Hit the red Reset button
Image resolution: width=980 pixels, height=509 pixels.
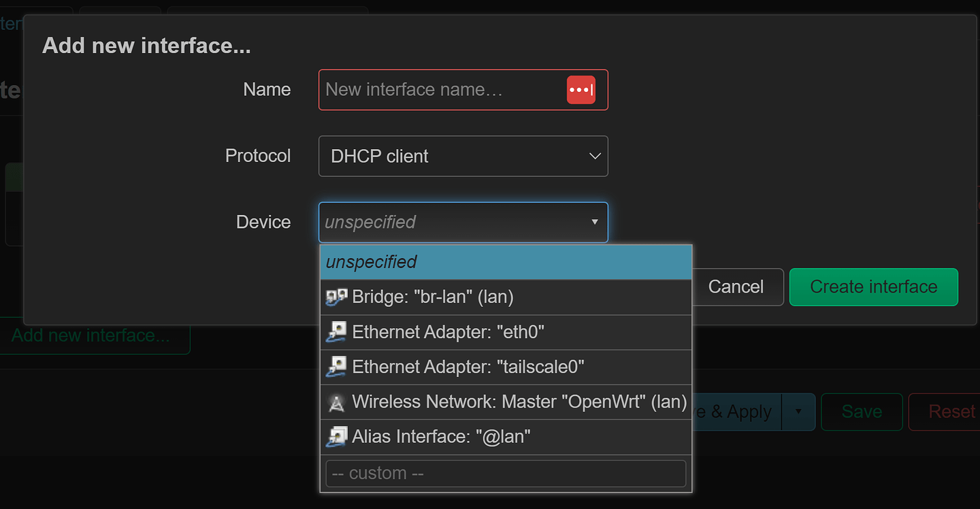click(x=951, y=412)
